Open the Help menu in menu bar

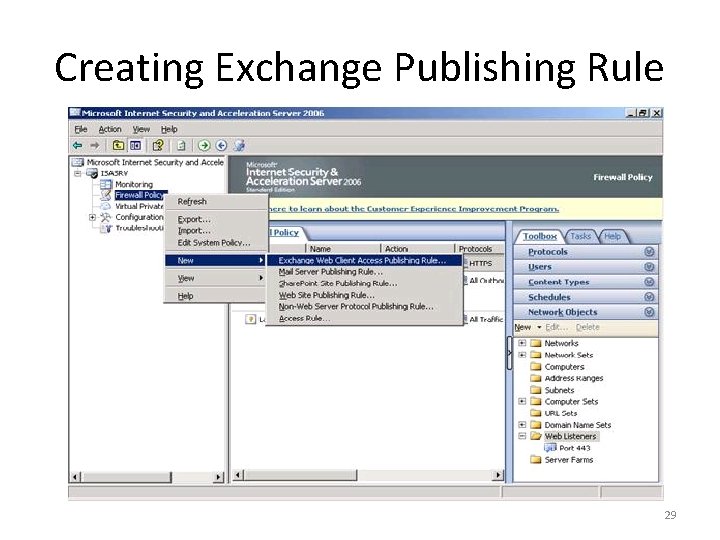click(169, 129)
